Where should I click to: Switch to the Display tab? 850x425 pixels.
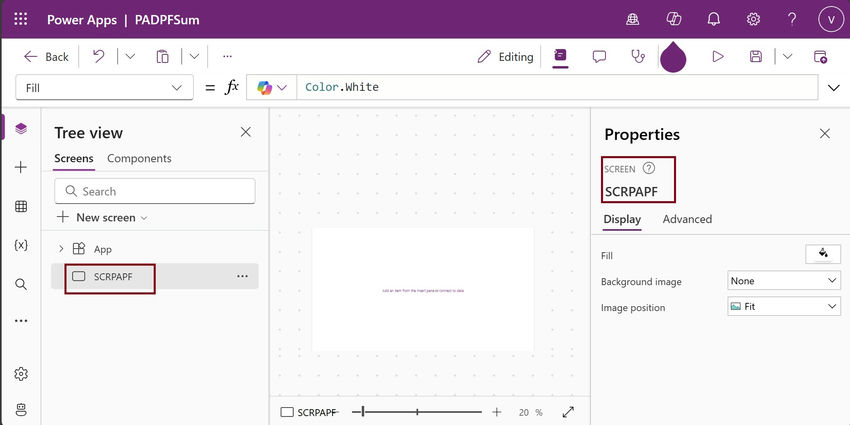click(622, 220)
